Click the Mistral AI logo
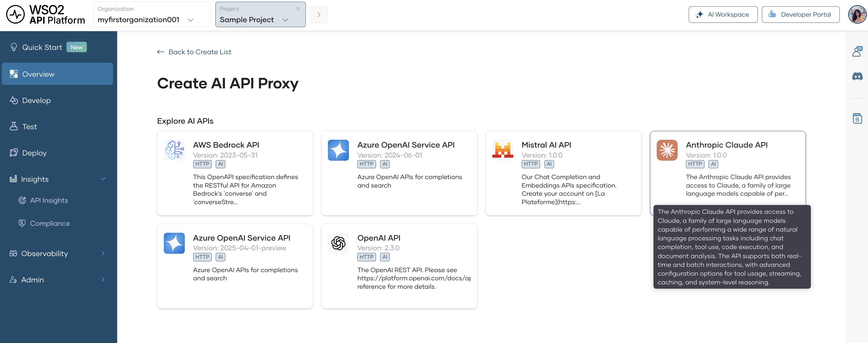This screenshot has height=343, width=868. click(503, 150)
